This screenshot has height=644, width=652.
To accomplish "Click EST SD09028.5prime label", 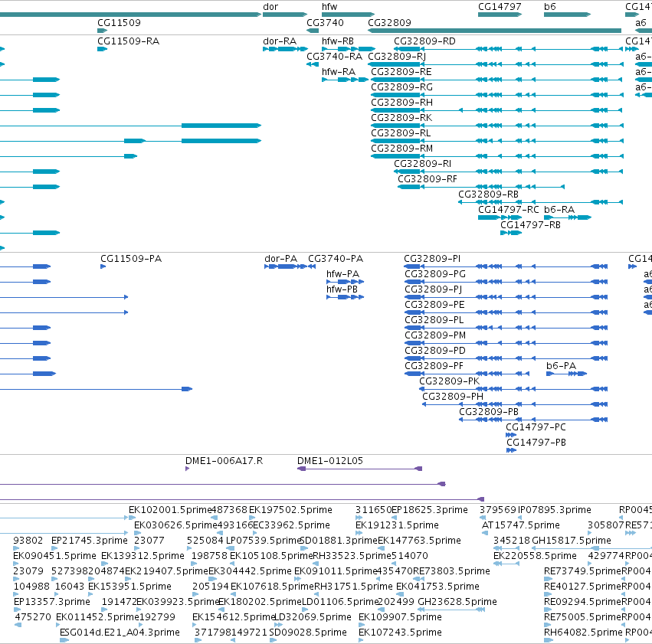I will (x=308, y=633).
